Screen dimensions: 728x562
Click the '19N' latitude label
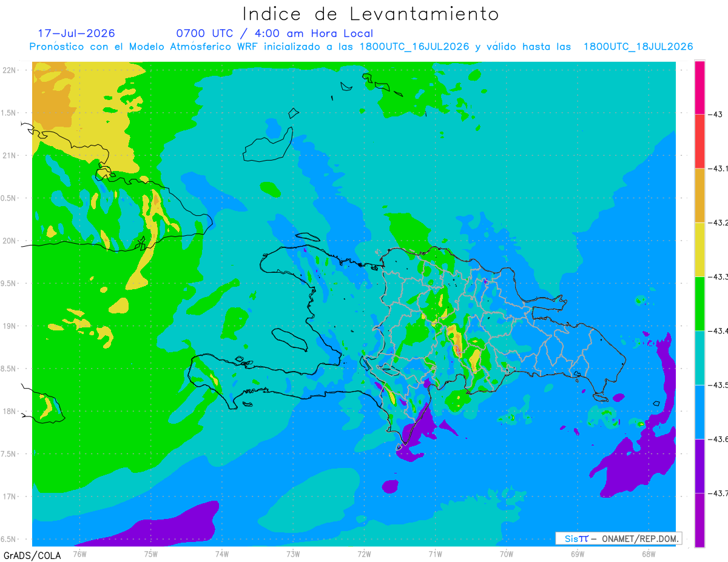pyautogui.click(x=8, y=326)
